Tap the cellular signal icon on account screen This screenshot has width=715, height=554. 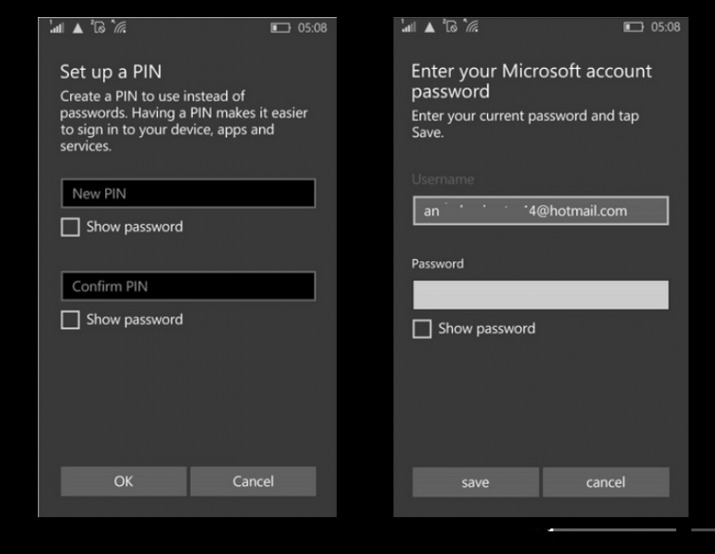409,26
